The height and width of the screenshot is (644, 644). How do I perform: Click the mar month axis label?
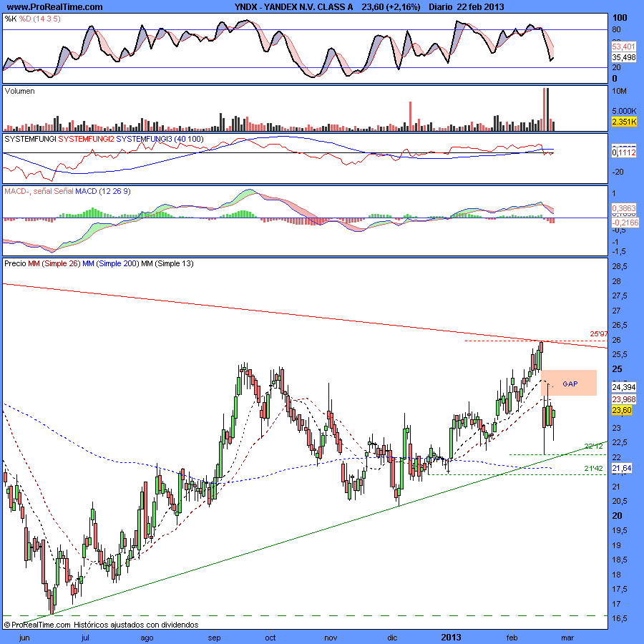(567, 638)
